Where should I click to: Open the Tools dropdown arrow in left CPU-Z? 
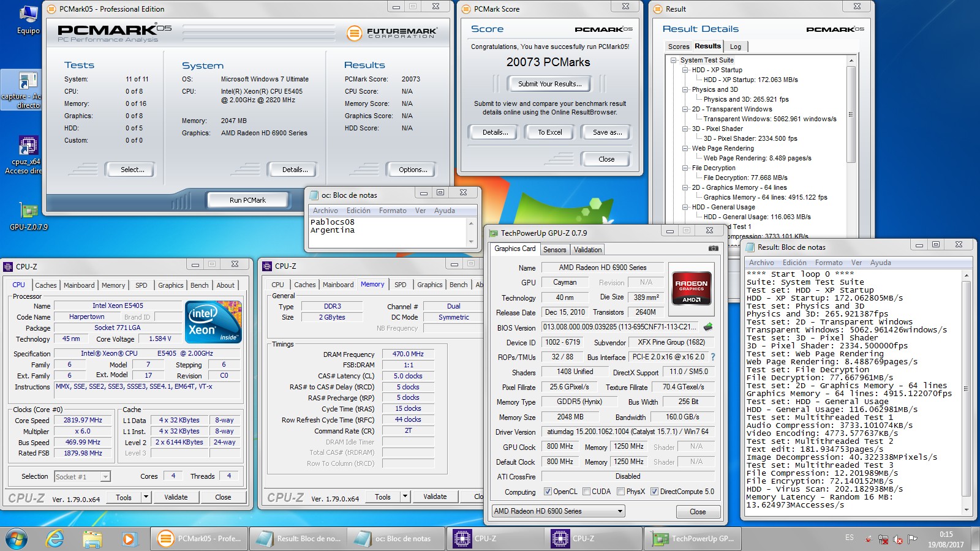point(145,497)
